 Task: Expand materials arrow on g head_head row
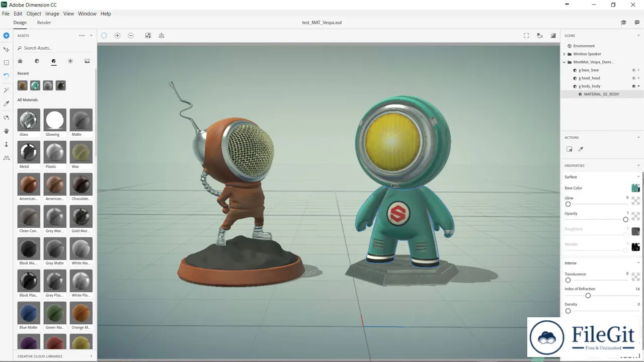click(x=638, y=78)
